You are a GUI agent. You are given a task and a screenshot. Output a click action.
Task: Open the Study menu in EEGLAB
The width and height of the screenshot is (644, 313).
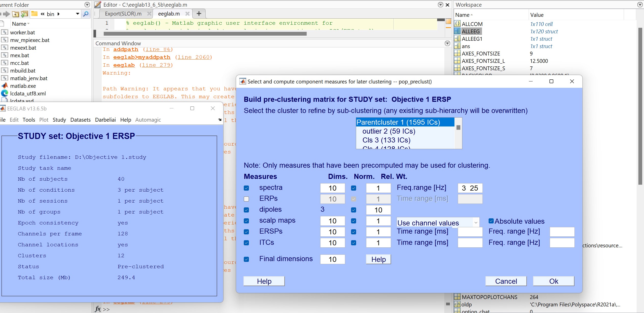(59, 120)
